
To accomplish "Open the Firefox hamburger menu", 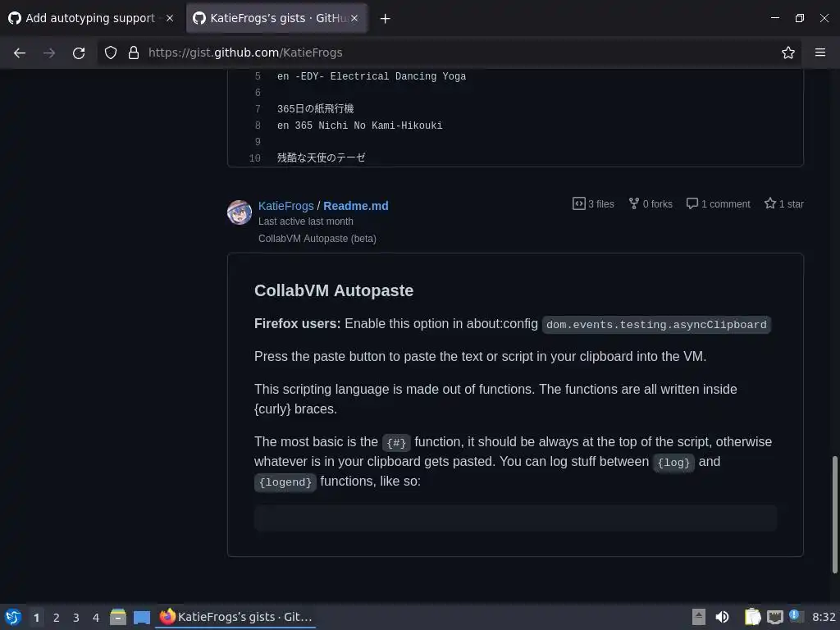I will coord(820,52).
